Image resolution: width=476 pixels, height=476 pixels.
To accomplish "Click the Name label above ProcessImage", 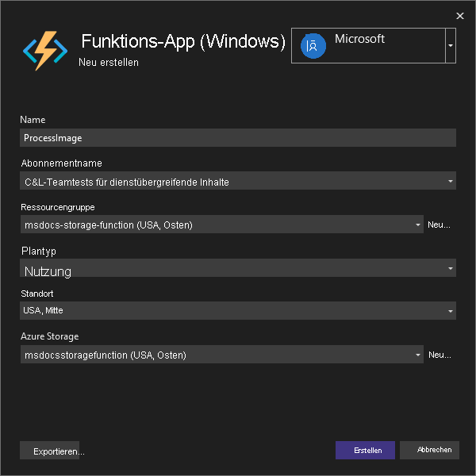I will (x=33, y=120).
